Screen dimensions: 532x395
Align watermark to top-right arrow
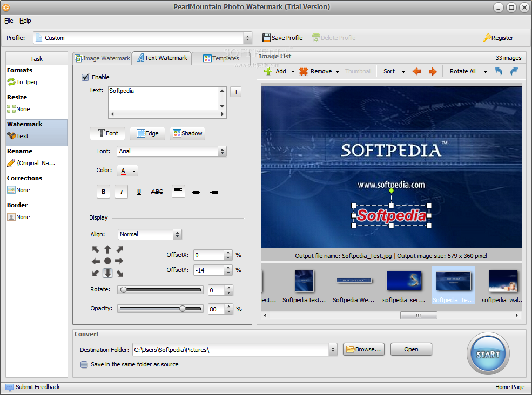[x=120, y=249]
